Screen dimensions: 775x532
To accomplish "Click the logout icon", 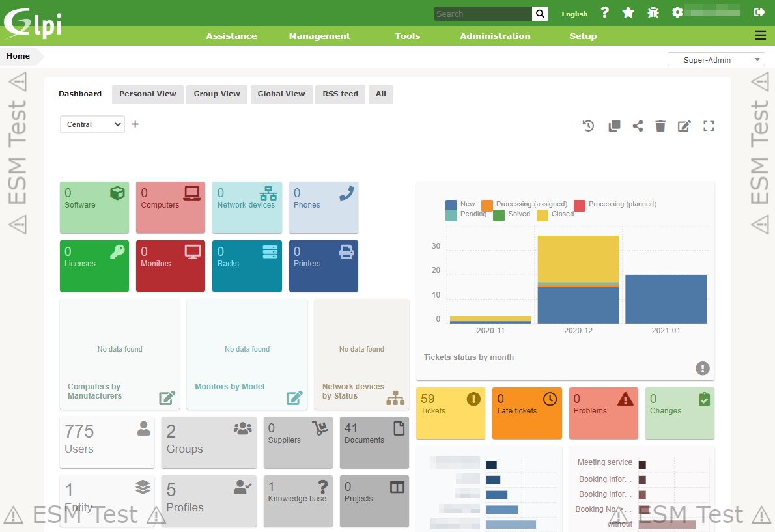I will coord(759,12).
